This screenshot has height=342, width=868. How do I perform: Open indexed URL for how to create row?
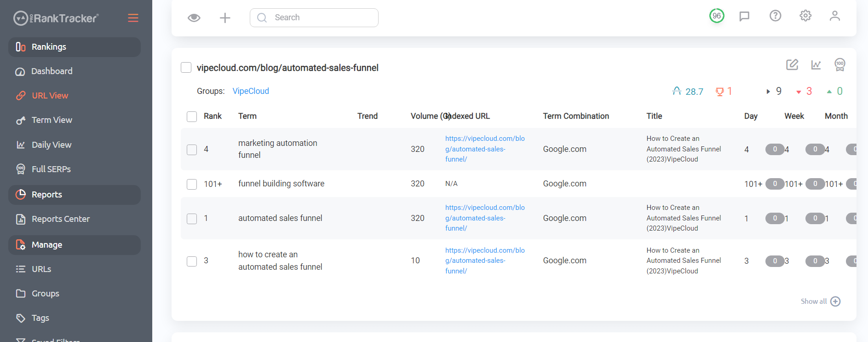485,261
